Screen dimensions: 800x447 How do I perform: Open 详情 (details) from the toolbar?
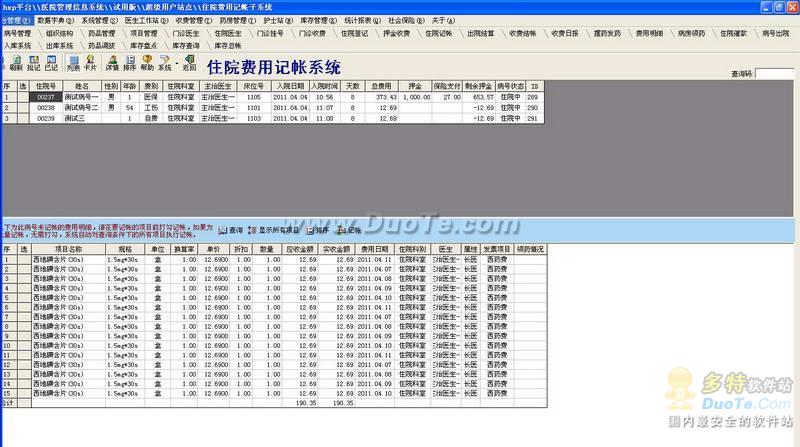112,67
